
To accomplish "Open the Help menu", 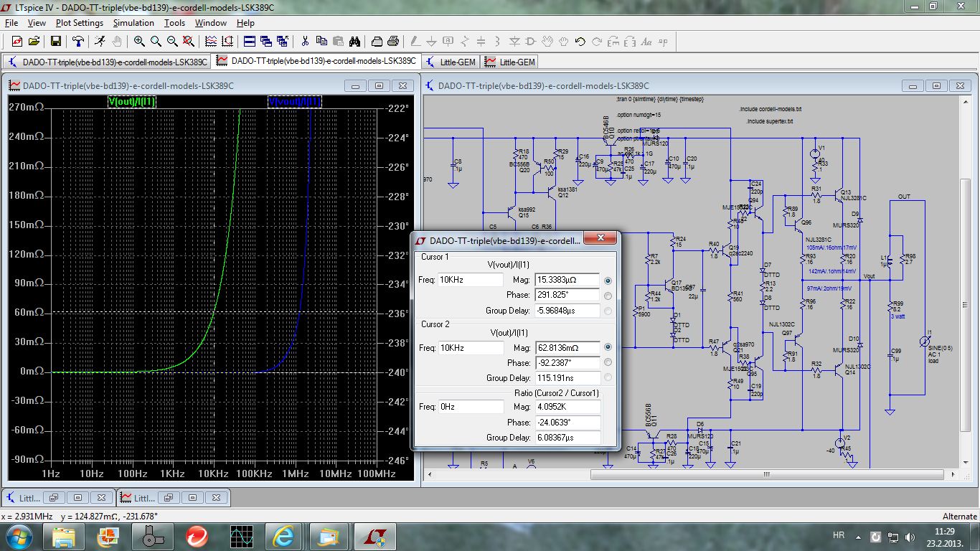I will click(x=245, y=23).
